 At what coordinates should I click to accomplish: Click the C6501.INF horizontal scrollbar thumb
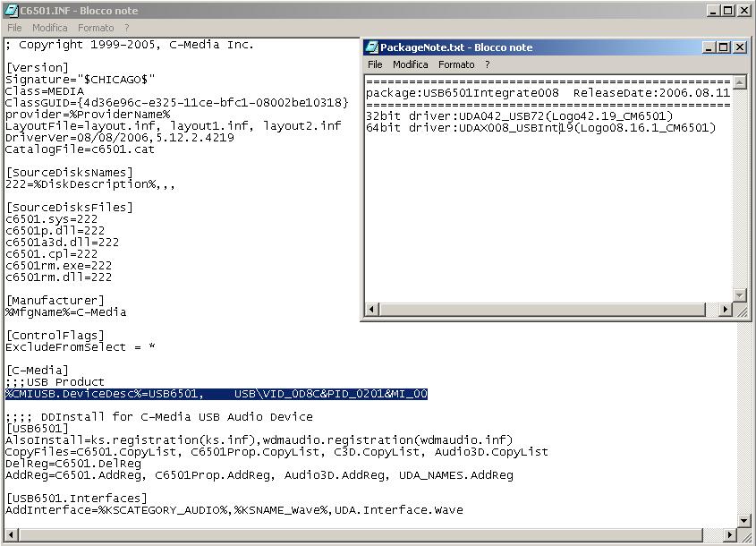coord(361,534)
